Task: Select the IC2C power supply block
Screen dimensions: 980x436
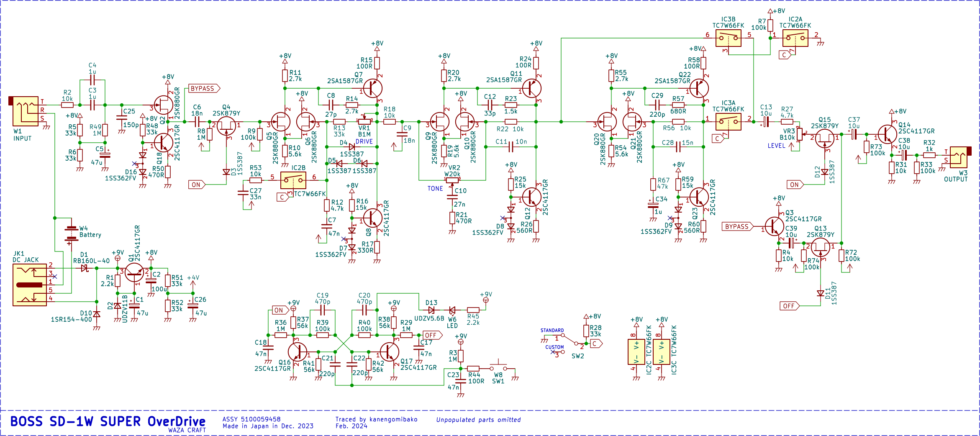Action: 636,352
